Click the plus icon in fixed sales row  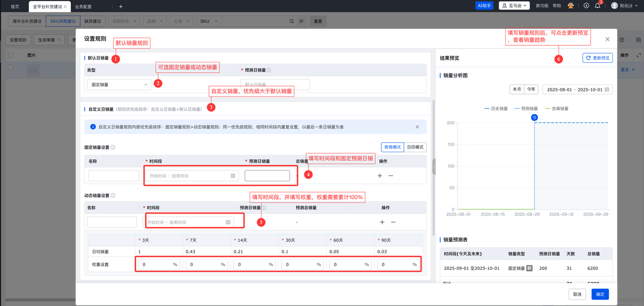coord(380,175)
